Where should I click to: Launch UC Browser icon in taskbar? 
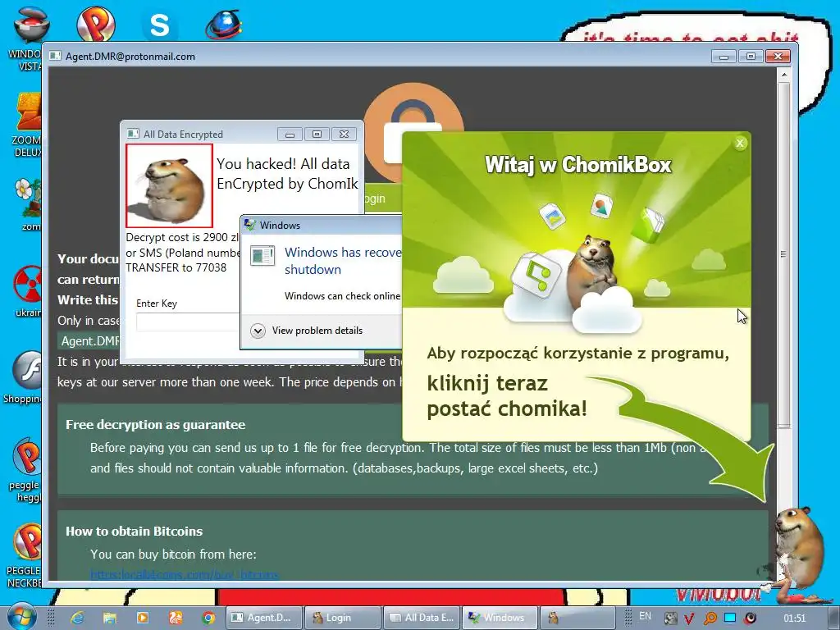coord(176,618)
